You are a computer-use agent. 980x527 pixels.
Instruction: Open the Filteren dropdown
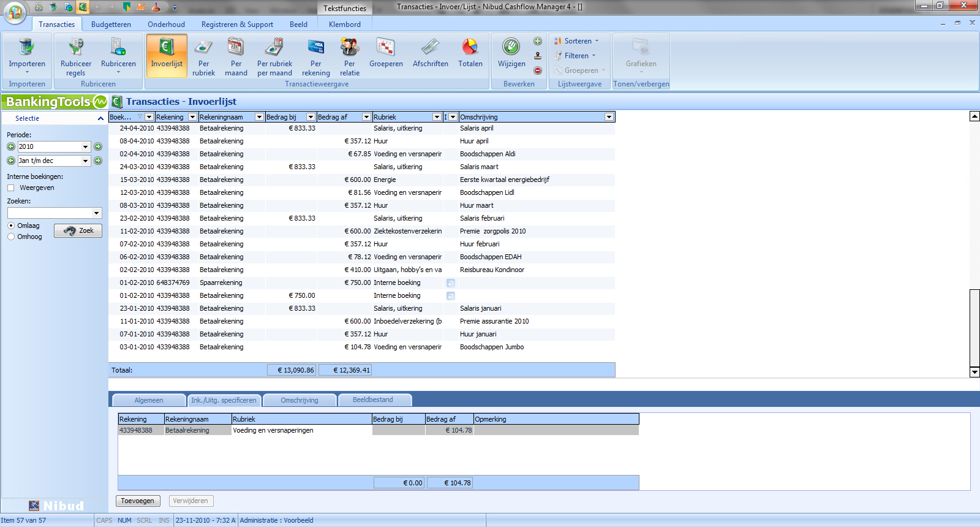[x=575, y=56]
